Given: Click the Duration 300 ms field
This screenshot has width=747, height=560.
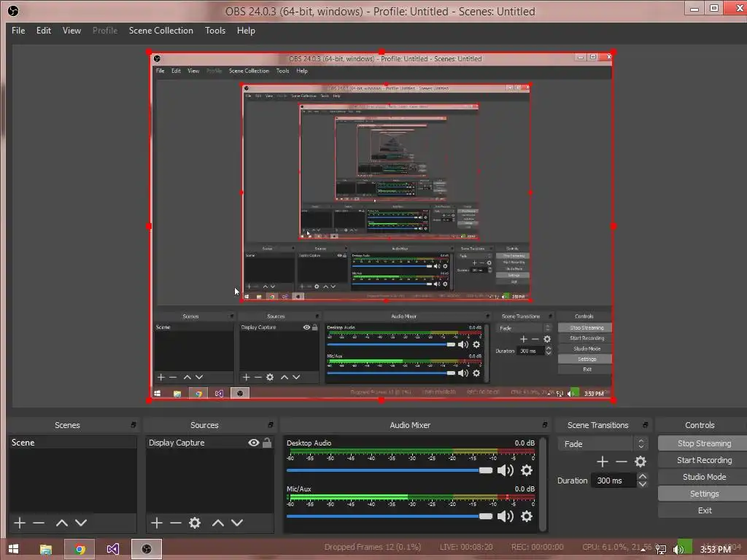Looking at the screenshot, I should point(613,481).
